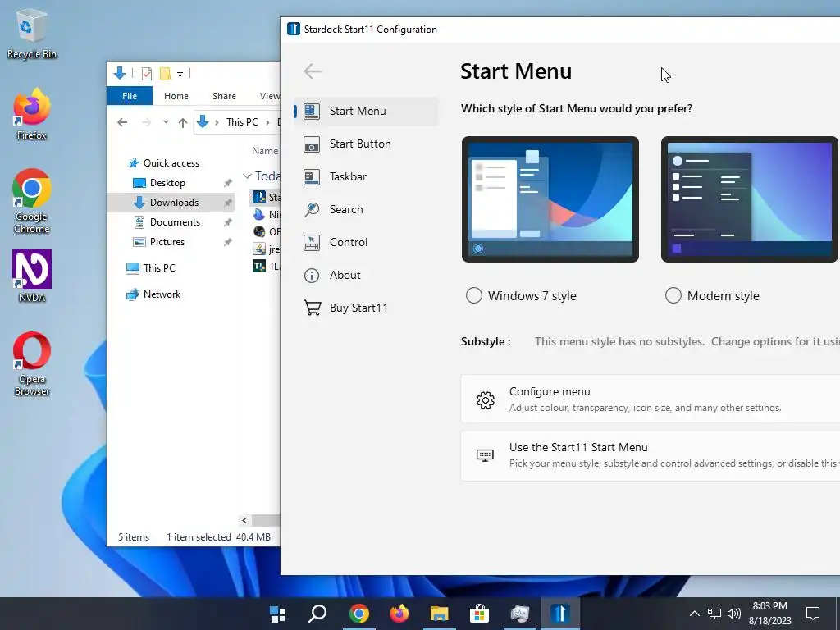Select Quick access in the navigation pane
840x630 pixels.
click(x=171, y=163)
